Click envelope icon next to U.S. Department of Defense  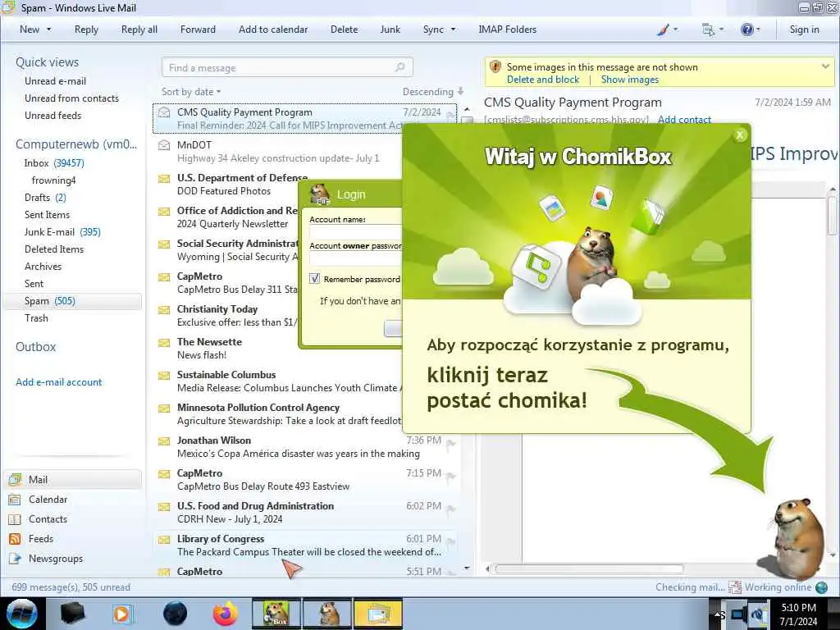pyautogui.click(x=164, y=178)
